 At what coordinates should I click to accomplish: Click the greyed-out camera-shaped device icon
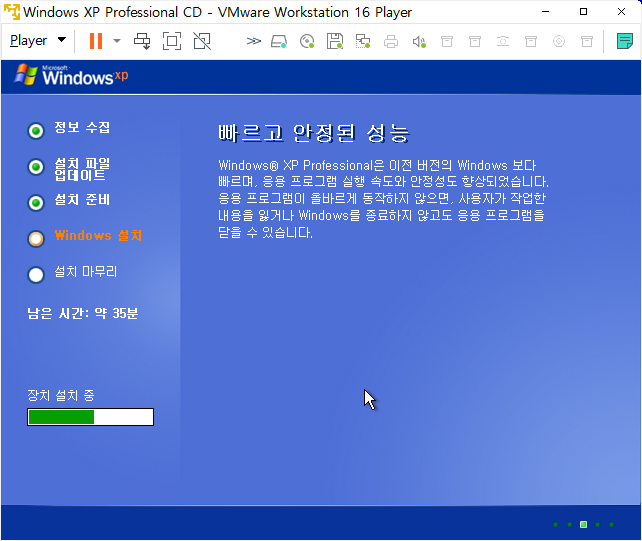click(x=503, y=41)
